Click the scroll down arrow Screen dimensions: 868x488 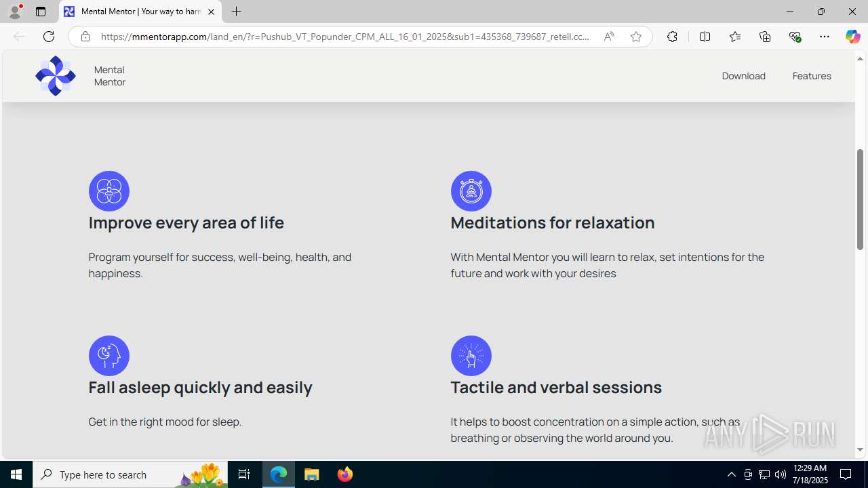click(x=861, y=450)
